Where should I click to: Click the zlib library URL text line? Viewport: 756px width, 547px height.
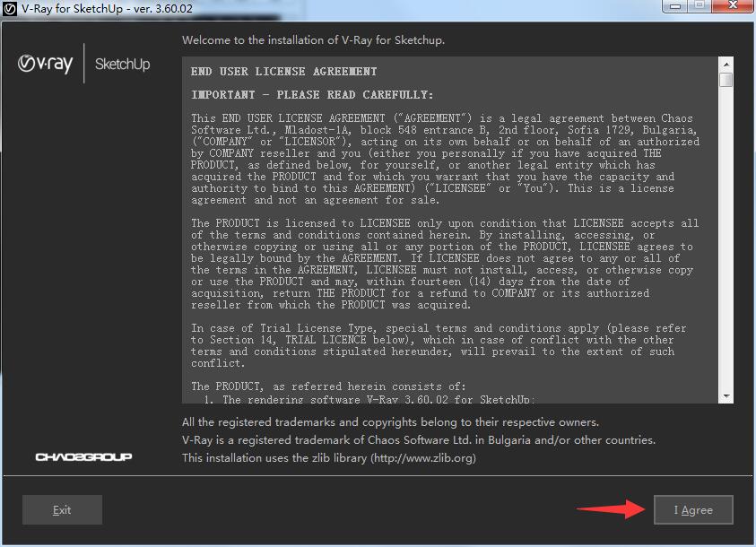(x=329, y=458)
